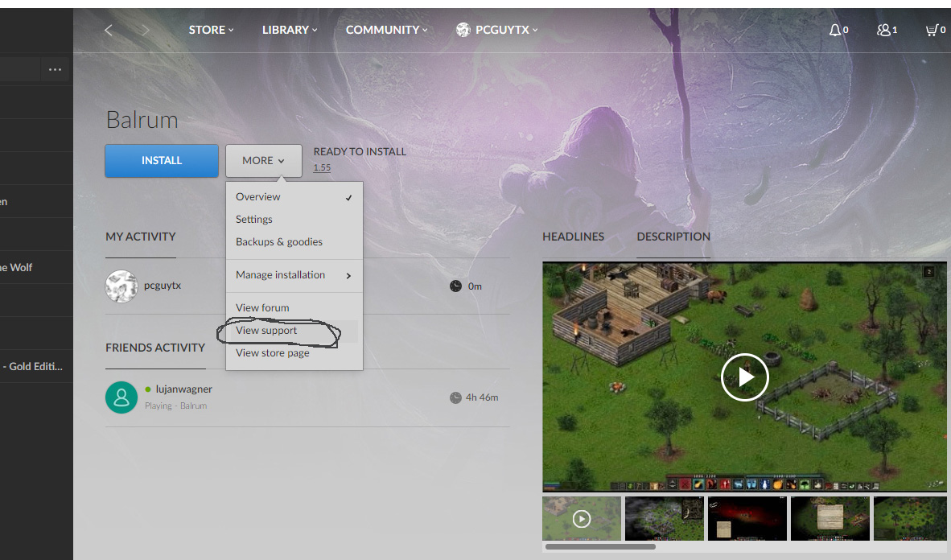Click the Playing - Balrum status text
Screen dimensions: 951x560
tap(176, 406)
